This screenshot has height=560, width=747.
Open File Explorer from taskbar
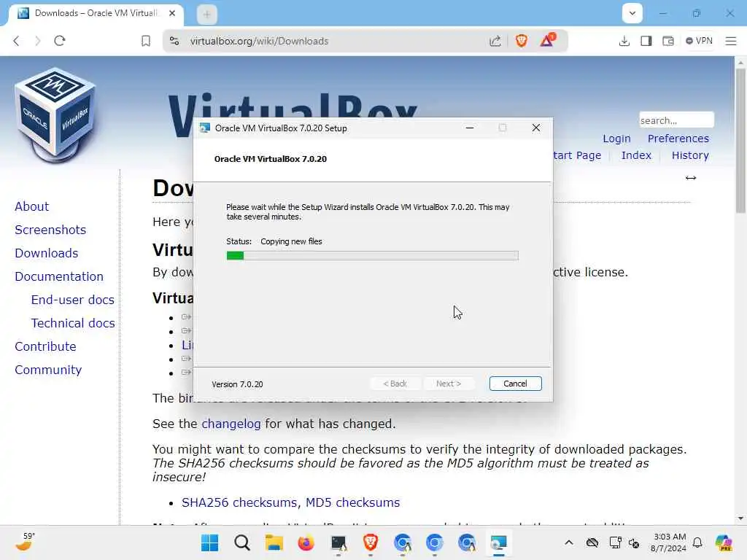pyautogui.click(x=274, y=542)
